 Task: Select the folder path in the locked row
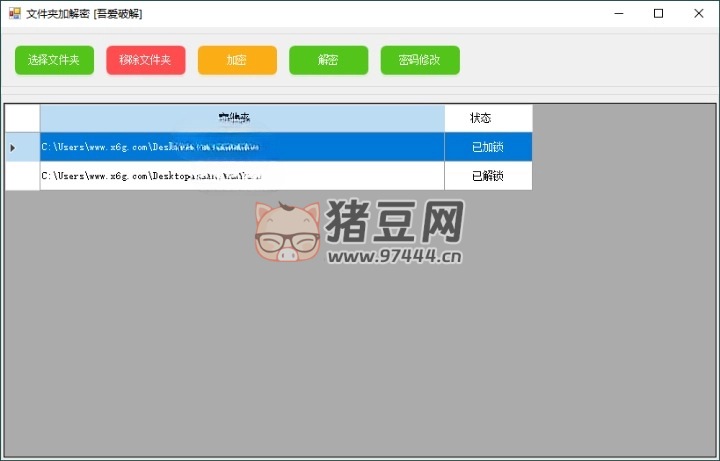[x=242, y=147]
